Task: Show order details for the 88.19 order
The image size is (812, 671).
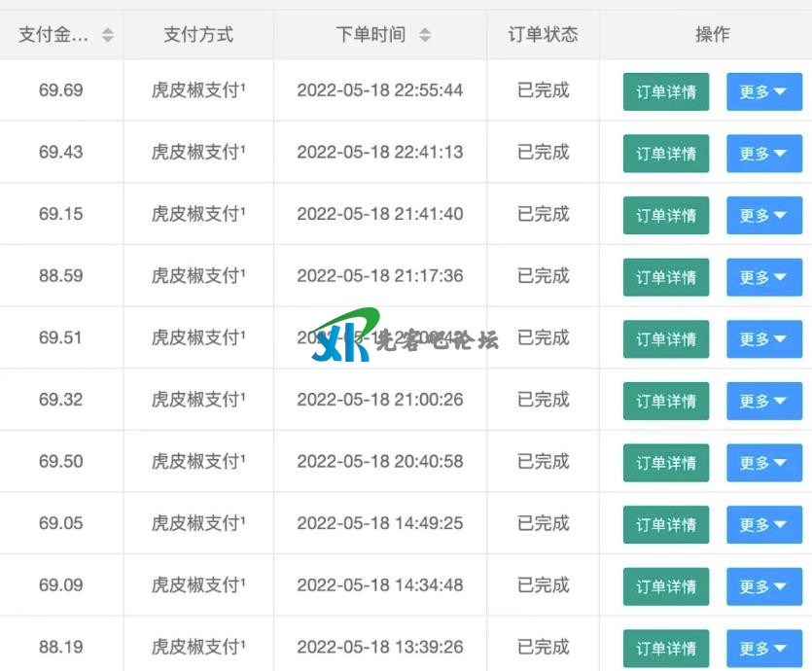Action: (666, 648)
